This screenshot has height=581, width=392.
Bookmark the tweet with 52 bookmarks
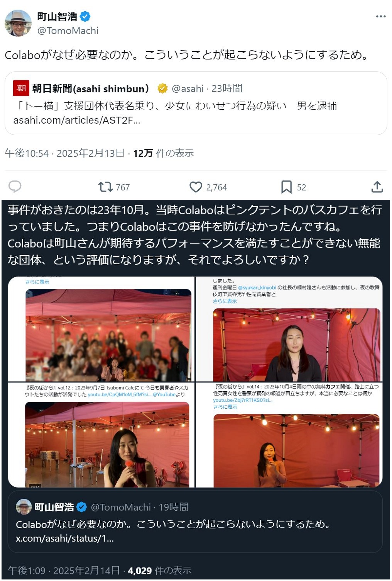pyautogui.click(x=286, y=187)
